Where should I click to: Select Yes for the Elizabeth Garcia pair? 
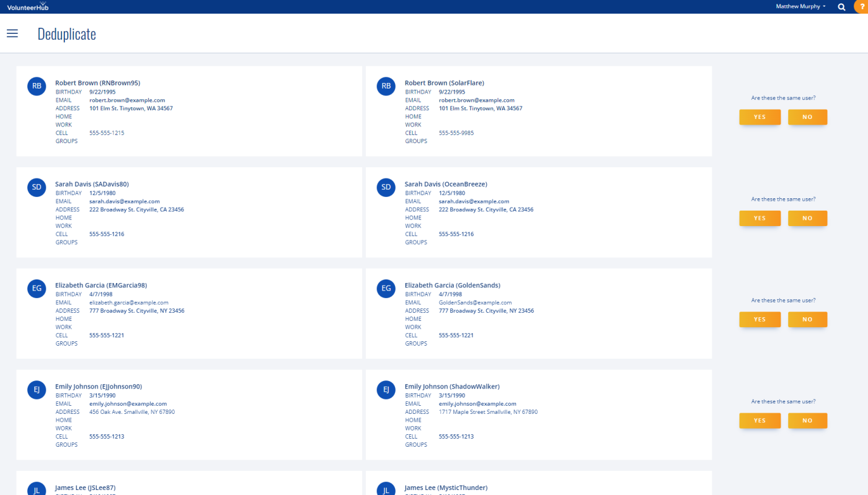[x=759, y=319]
